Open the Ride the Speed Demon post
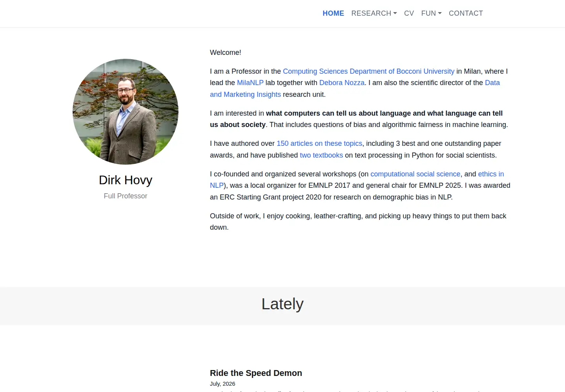The width and height of the screenshot is (565, 392). (x=256, y=373)
